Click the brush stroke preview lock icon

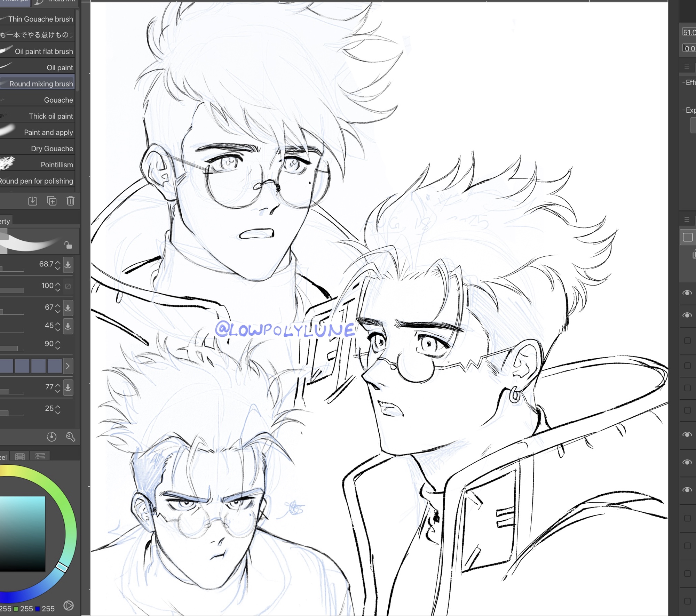click(68, 245)
